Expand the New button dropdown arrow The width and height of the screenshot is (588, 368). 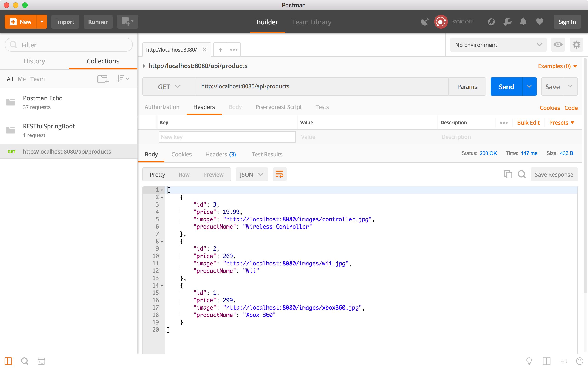click(x=42, y=22)
